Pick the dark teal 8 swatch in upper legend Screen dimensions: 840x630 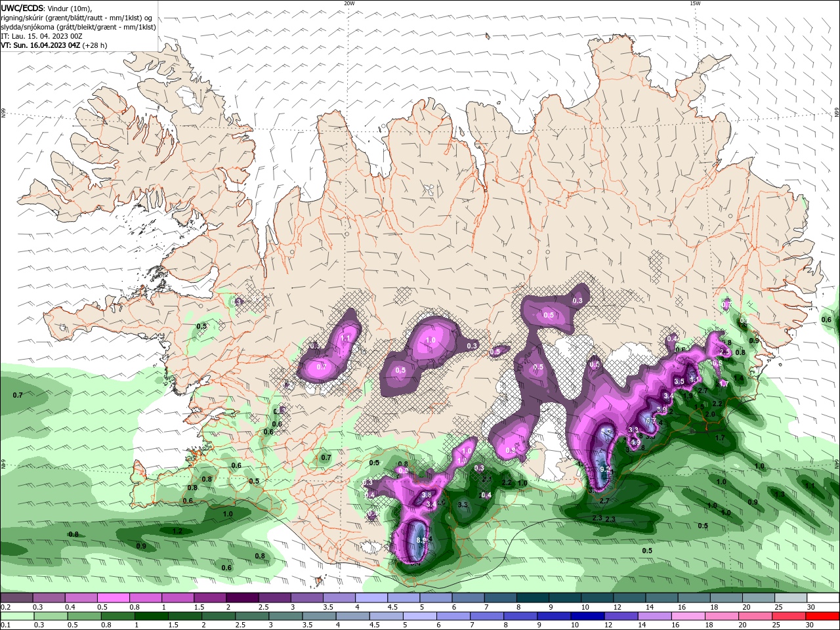(x=533, y=598)
